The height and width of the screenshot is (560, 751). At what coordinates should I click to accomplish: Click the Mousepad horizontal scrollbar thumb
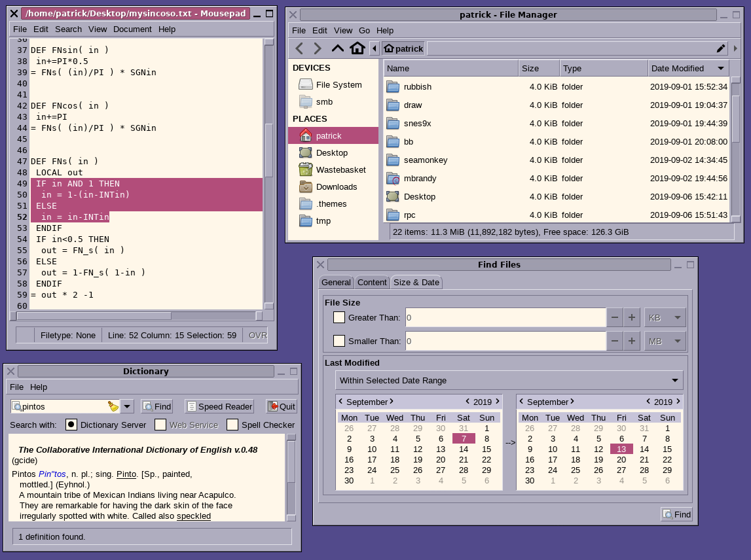click(x=94, y=316)
